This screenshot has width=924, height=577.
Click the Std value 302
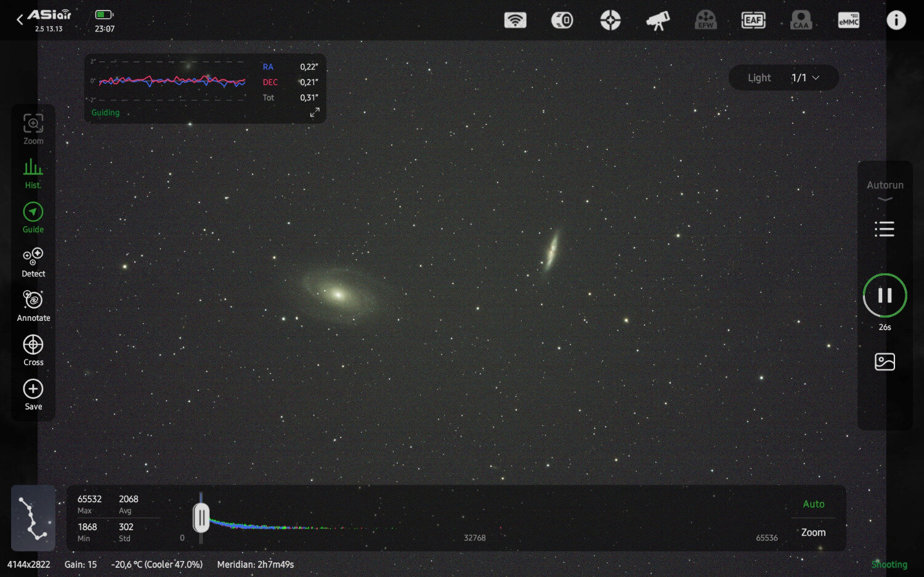126,527
